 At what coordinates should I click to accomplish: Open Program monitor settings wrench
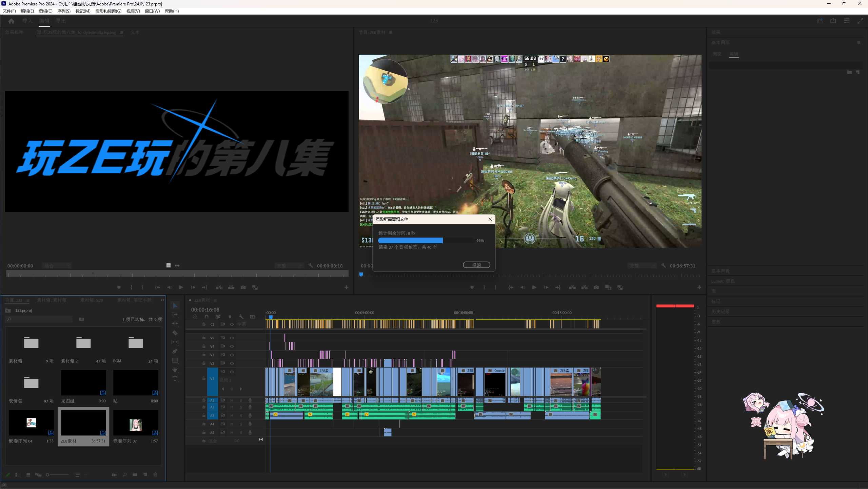pos(663,266)
